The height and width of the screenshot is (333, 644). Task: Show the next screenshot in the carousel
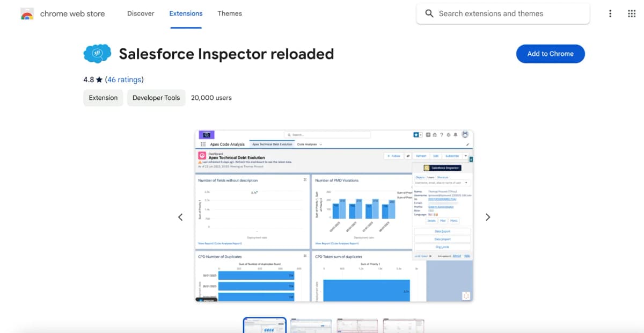[x=488, y=217]
